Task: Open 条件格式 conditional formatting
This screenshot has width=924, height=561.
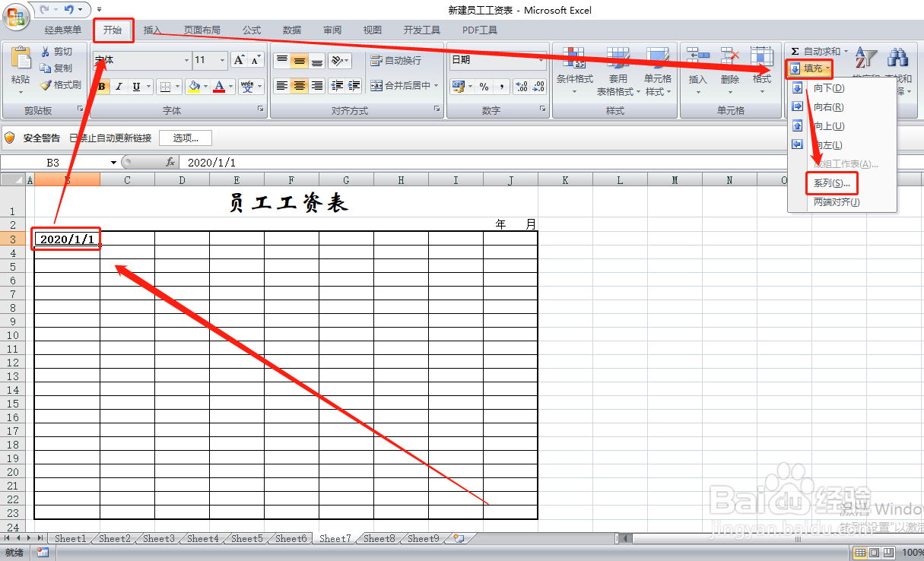Action: [574, 72]
